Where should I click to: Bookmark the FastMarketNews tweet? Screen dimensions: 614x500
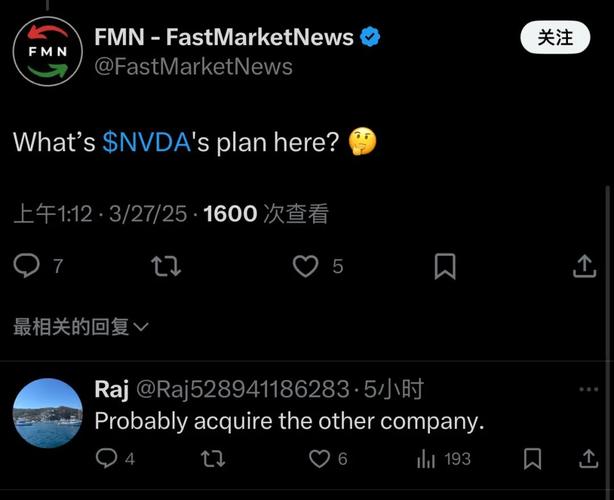click(x=445, y=266)
